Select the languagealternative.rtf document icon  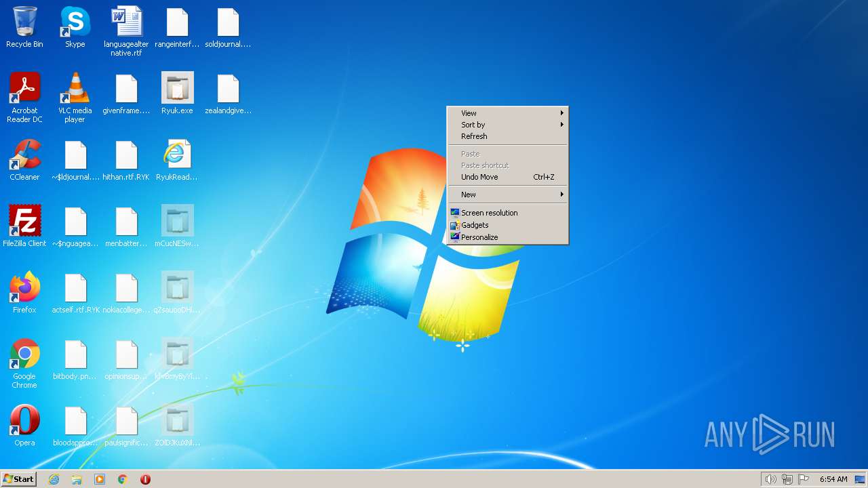tap(126, 31)
